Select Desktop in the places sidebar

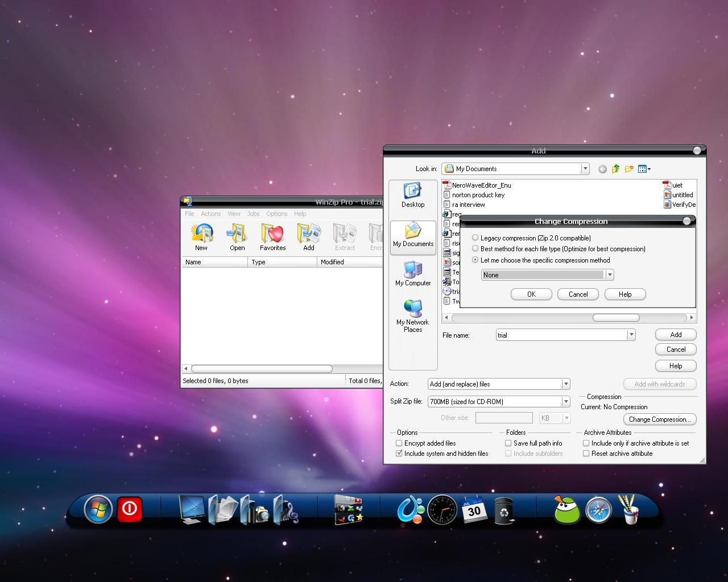coord(413,195)
